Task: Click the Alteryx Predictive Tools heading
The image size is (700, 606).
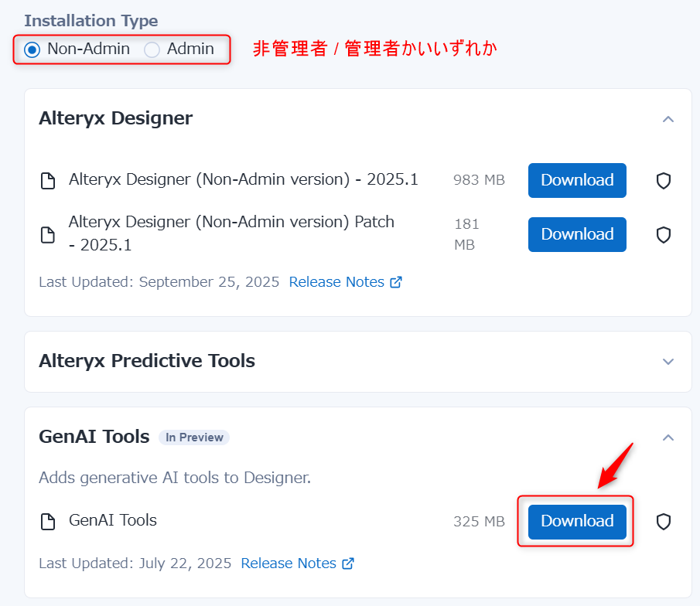Action: [x=147, y=361]
